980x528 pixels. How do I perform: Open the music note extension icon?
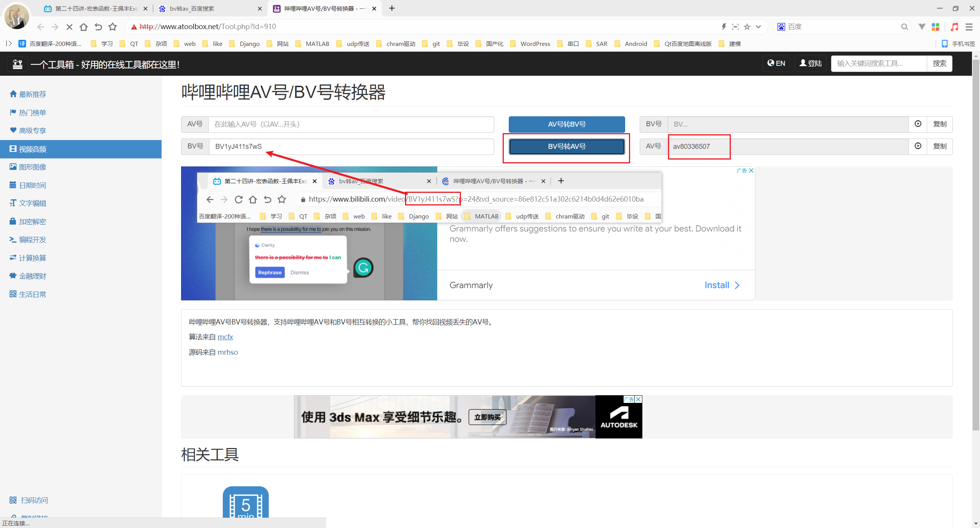coord(954,27)
